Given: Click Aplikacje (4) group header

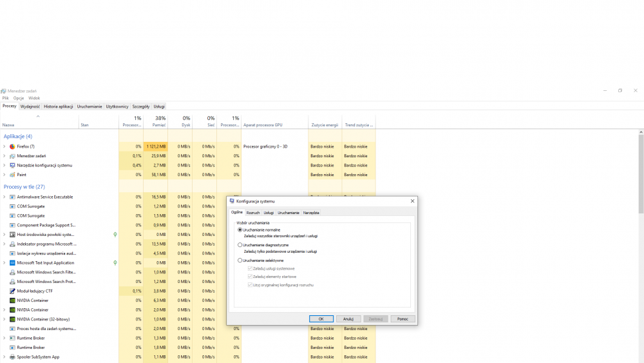Looking at the screenshot, I should coord(17,137).
